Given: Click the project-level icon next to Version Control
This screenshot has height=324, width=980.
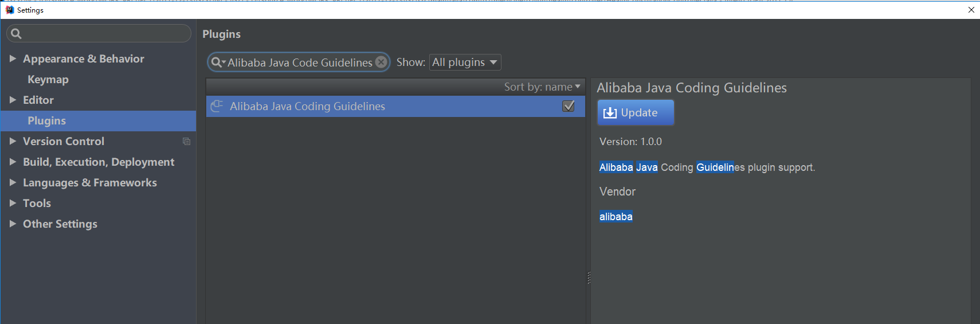Looking at the screenshot, I should click(x=186, y=141).
